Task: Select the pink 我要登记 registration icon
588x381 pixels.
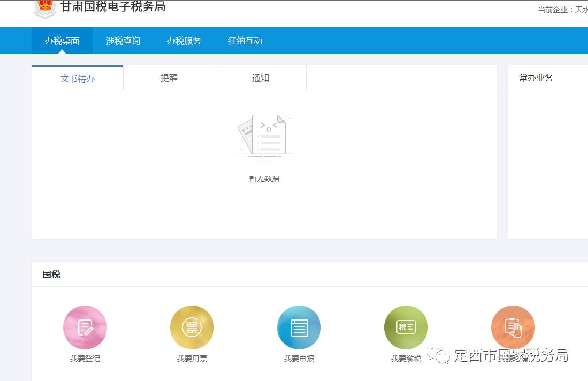Action: (85, 327)
